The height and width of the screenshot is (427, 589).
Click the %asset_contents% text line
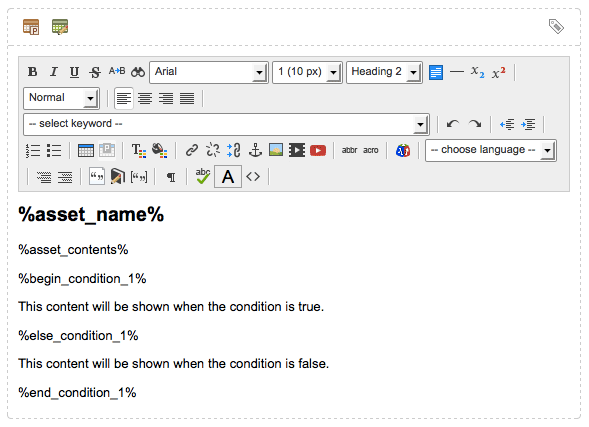(73, 250)
